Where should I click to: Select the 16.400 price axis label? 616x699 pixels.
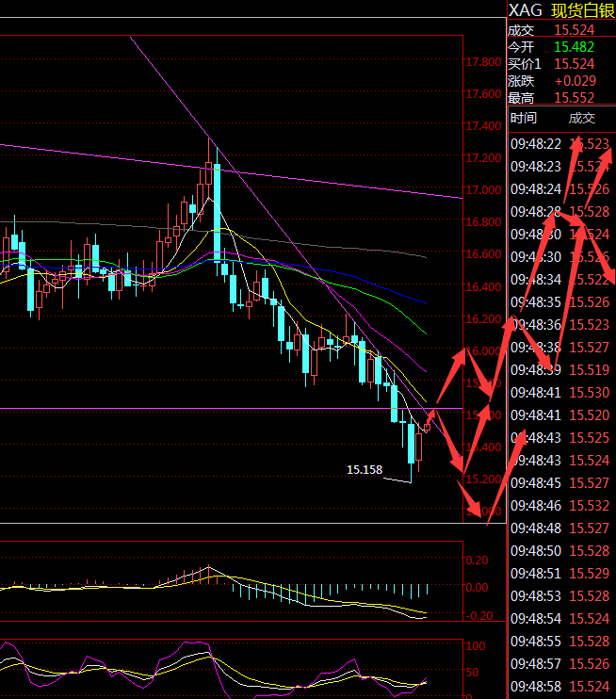click(x=483, y=287)
